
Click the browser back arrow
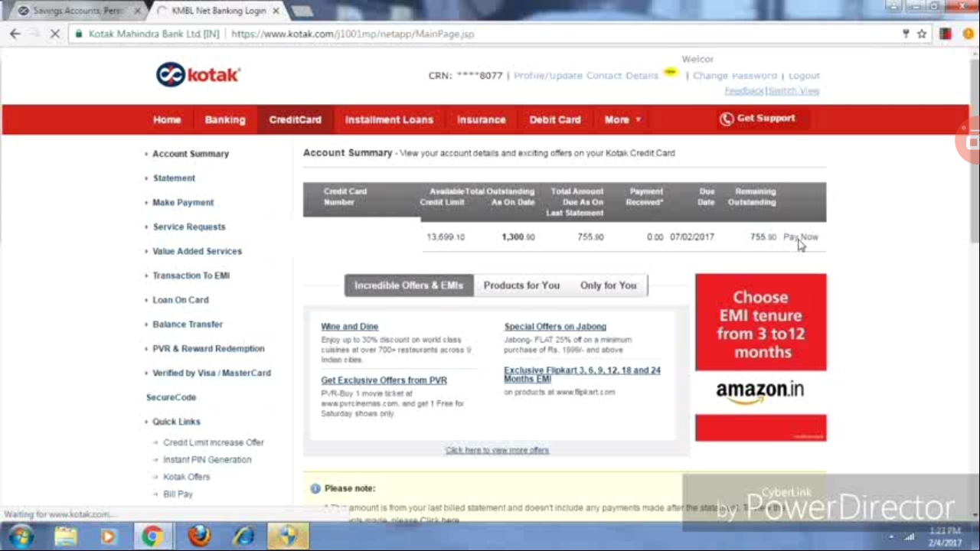pos(15,34)
